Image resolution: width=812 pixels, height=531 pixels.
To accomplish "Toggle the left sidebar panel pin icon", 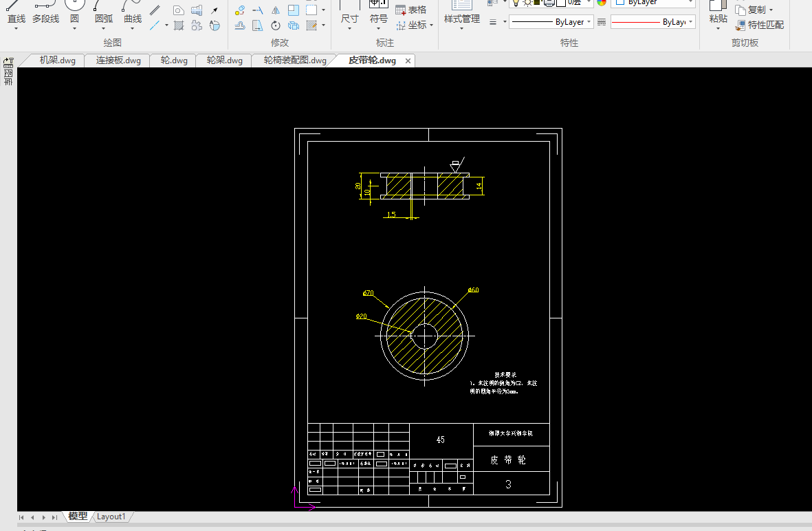I will tap(8, 62).
